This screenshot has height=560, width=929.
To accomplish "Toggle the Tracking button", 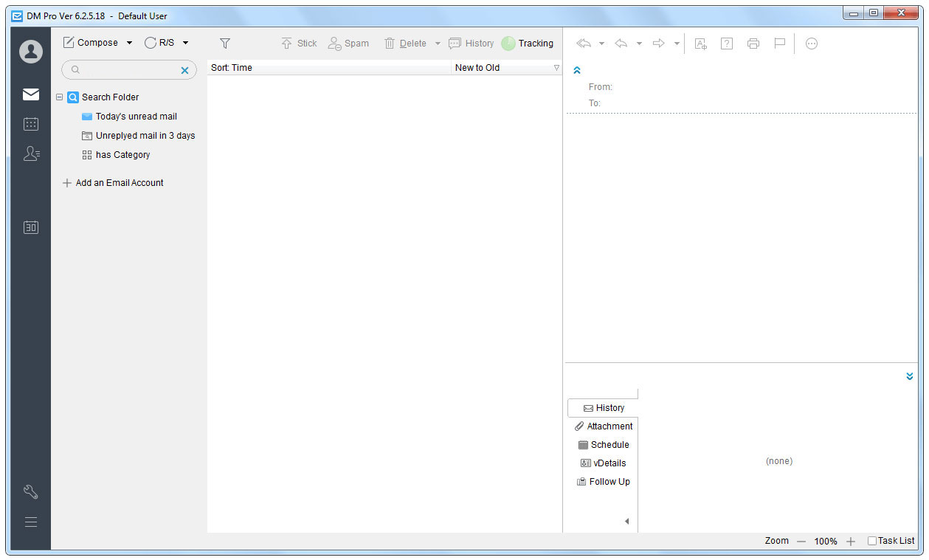I will [528, 44].
